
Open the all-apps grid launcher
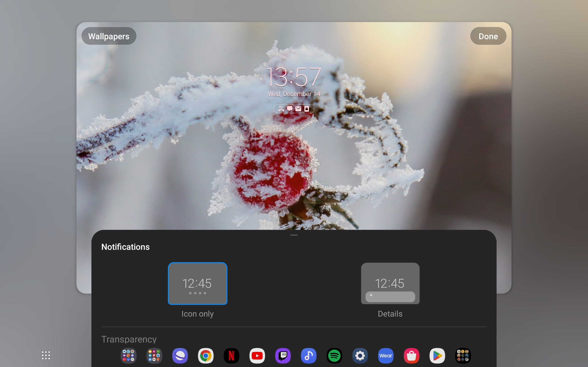[x=46, y=355]
